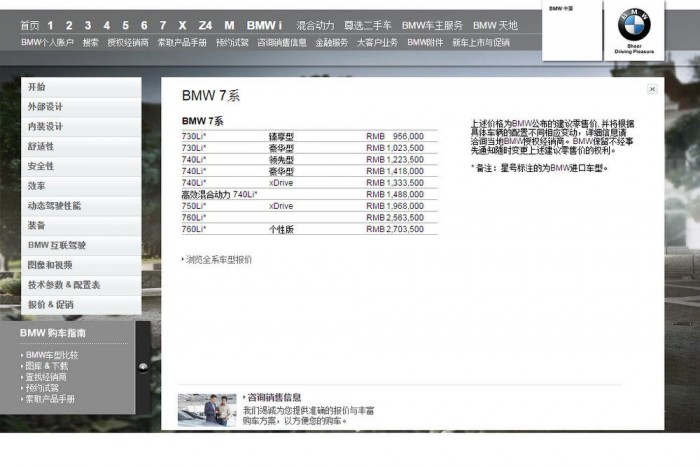Click the sales consultant thumbnail image
This screenshot has width=700, height=467.
(207, 409)
